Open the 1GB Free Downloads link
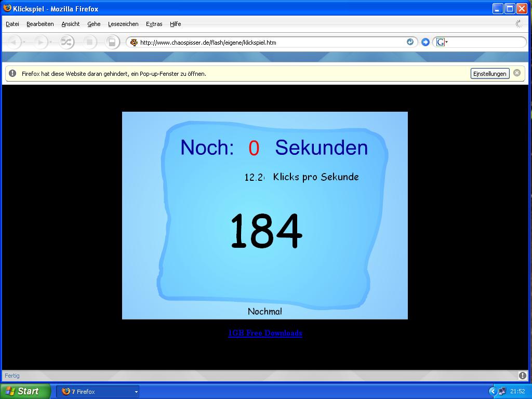 click(265, 333)
